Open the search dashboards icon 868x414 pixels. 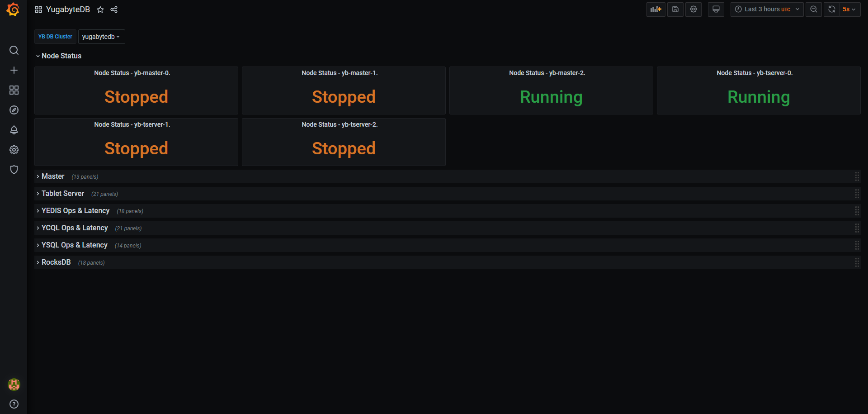coord(14,50)
